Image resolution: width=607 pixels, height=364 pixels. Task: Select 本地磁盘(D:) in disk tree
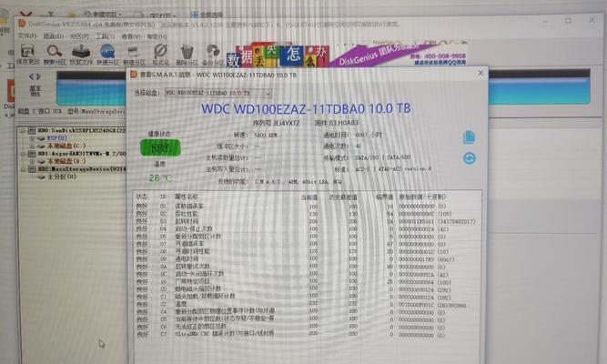(x=66, y=161)
